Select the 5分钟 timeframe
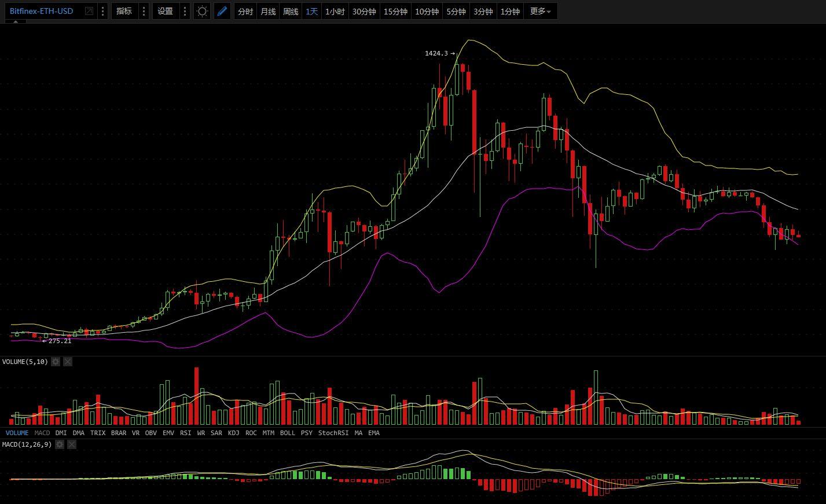826x504 pixels. point(456,12)
